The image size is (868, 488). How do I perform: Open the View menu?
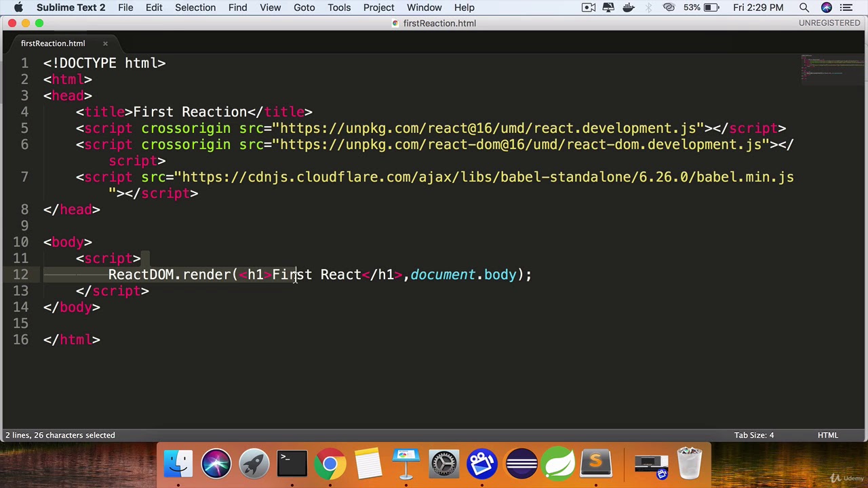(x=270, y=7)
